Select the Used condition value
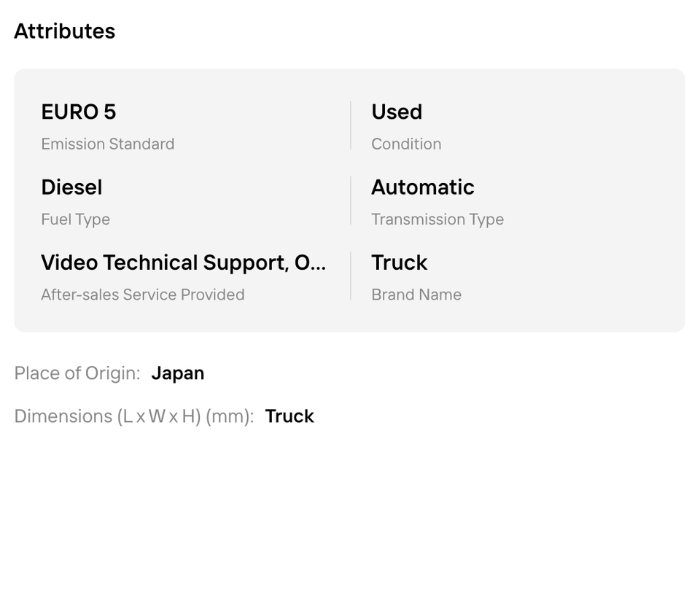The height and width of the screenshot is (600, 700). pos(396,112)
